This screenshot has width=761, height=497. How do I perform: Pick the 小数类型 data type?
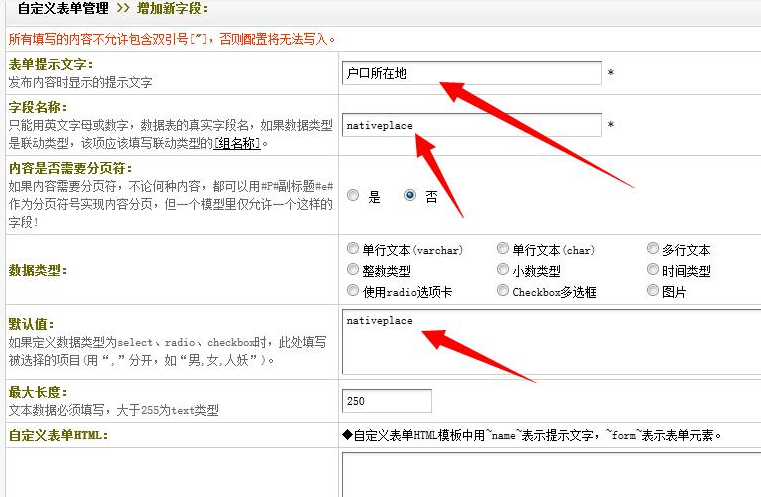[503, 270]
